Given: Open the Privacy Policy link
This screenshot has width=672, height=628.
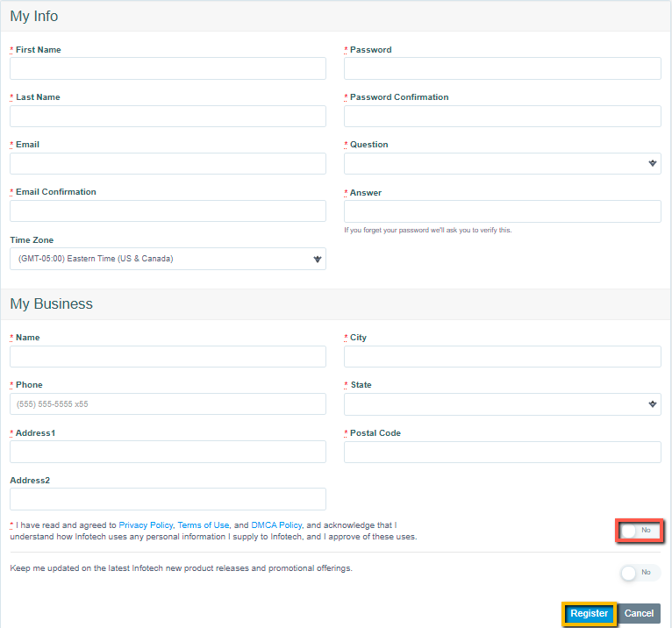Looking at the screenshot, I should point(146,525).
